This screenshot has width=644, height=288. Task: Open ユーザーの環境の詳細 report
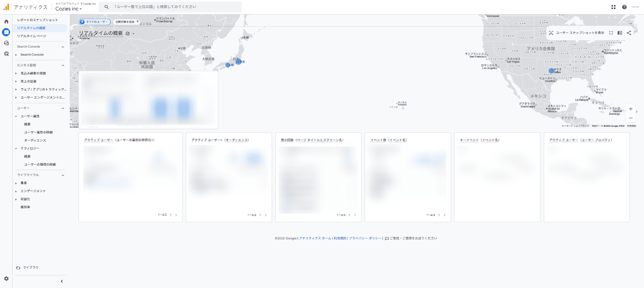(x=40, y=165)
